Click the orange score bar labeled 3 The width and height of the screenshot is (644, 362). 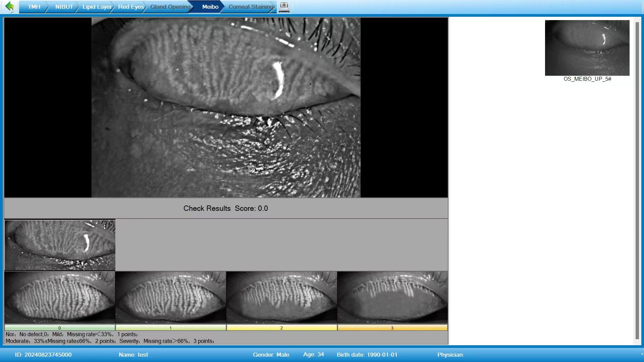click(392, 328)
